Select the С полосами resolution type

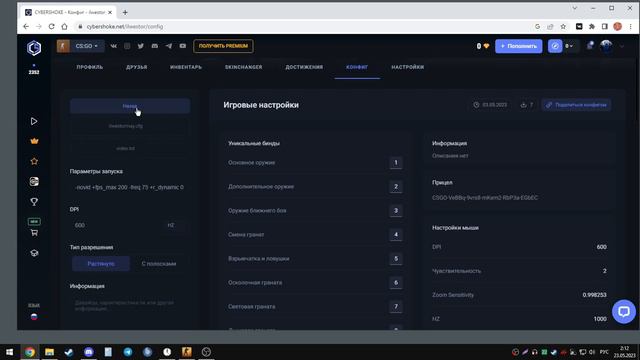coord(159,264)
